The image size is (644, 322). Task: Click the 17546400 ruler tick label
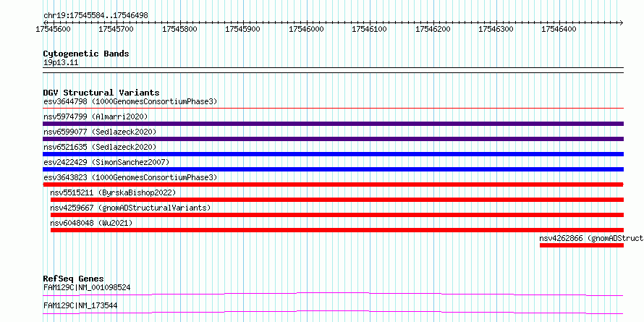tap(559, 29)
